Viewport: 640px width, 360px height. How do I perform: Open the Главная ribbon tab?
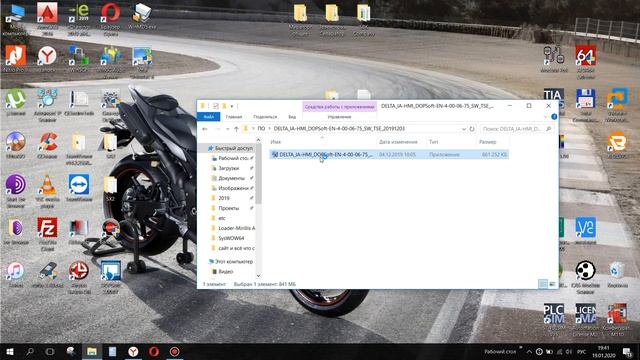[234, 117]
